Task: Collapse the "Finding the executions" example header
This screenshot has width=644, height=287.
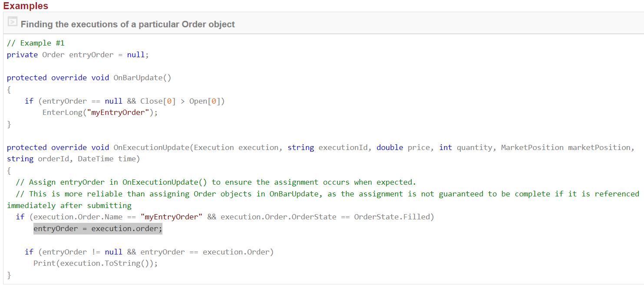Action: [x=128, y=24]
